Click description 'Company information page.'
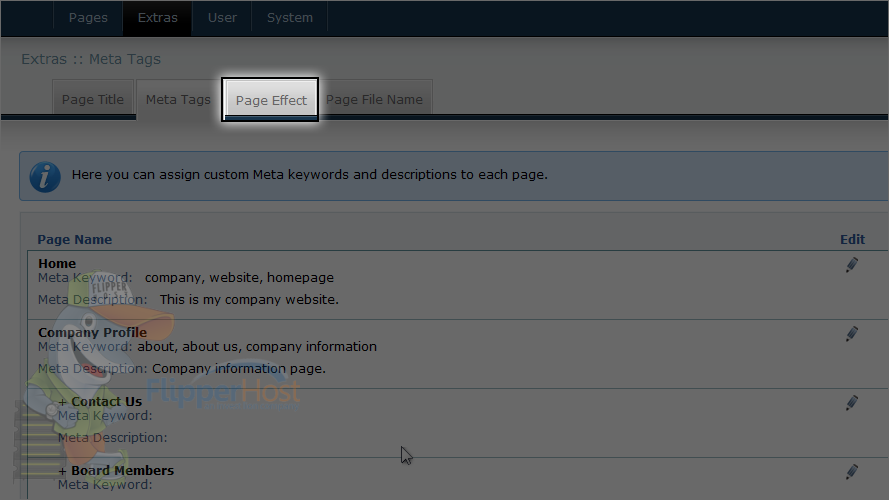The height and width of the screenshot is (500, 889). coord(239,368)
